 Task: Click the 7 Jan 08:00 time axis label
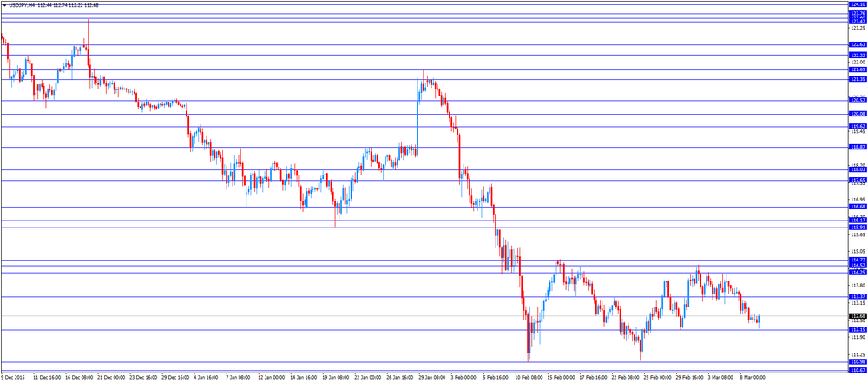point(239,378)
